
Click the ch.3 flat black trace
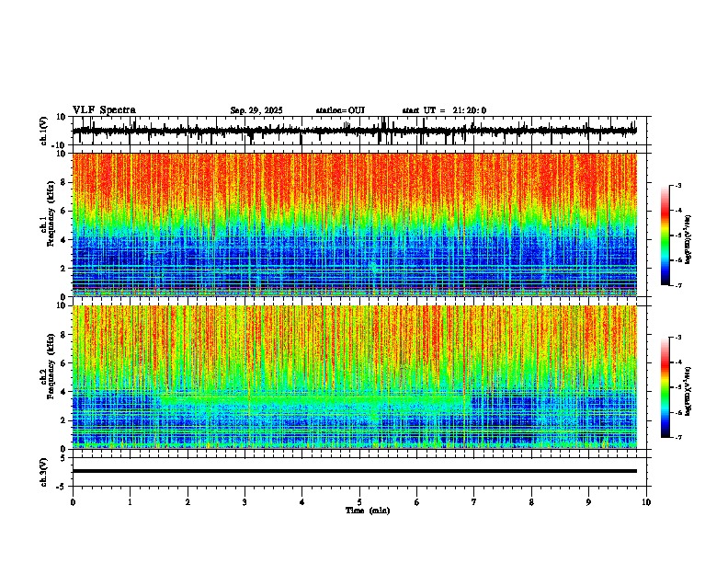(355, 471)
